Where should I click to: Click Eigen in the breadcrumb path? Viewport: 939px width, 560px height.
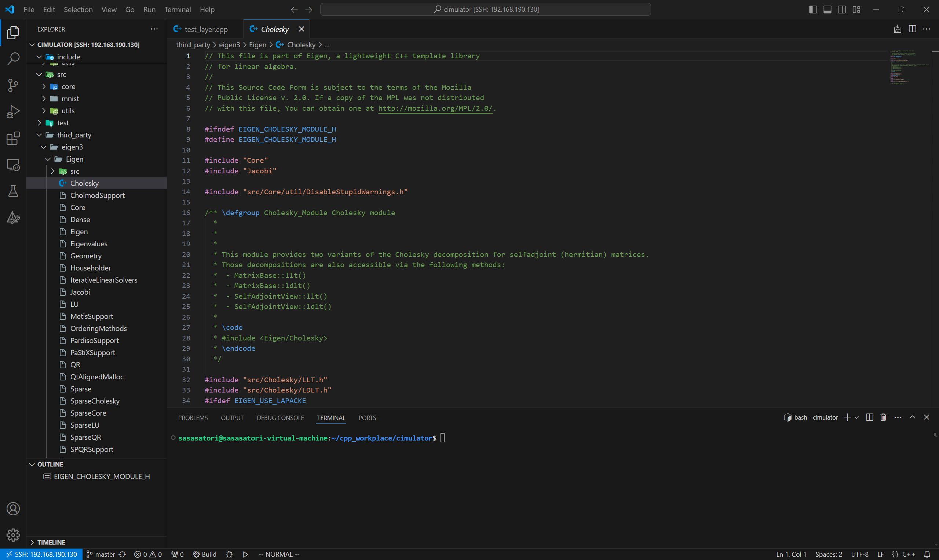(x=257, y=44)
